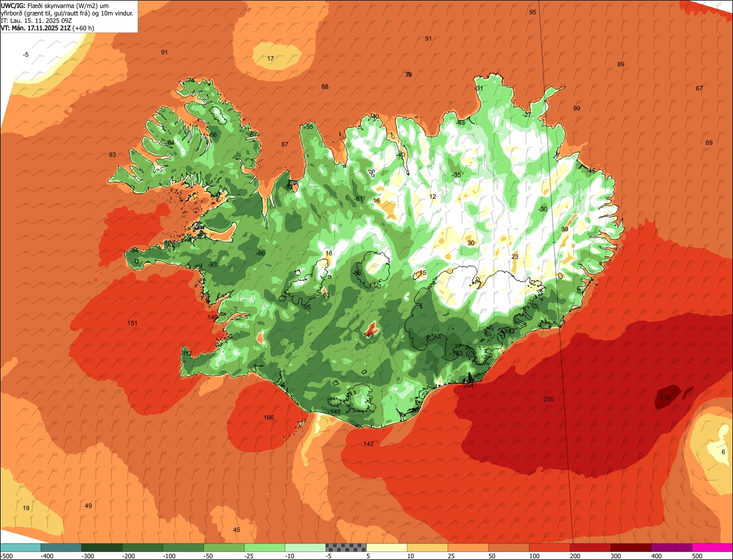Screen dimensions: 733x560
Task: Click the 83 value on the northeast coast
Action: point(461,123)
